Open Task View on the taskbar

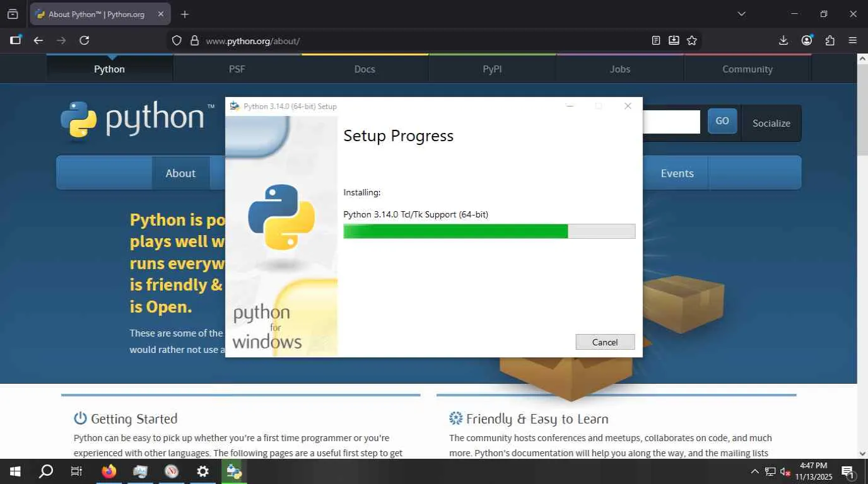(x=76, y=471)
